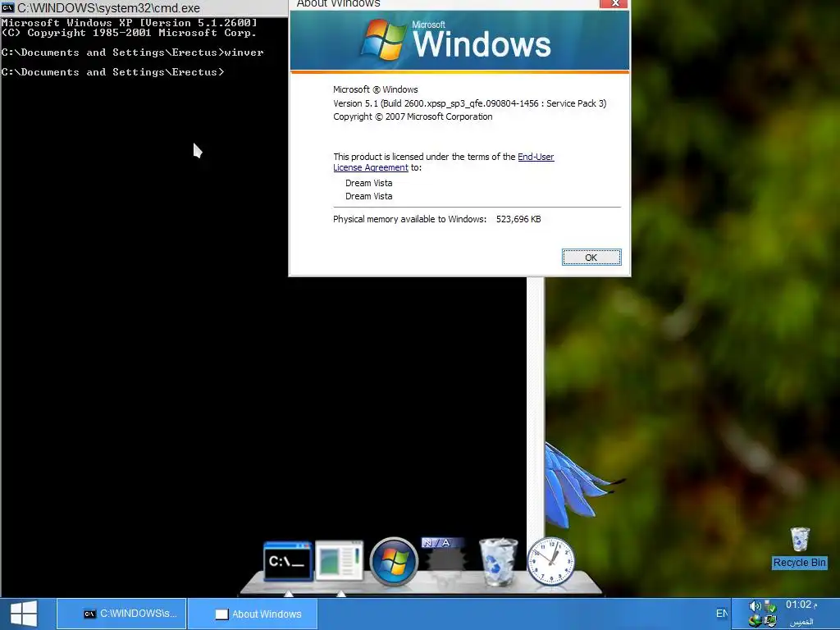The image size is (840, 630).
Task: Click the 'Copyright © 2007 Microsoft Corporation' text
Action: tap(413, 116)
